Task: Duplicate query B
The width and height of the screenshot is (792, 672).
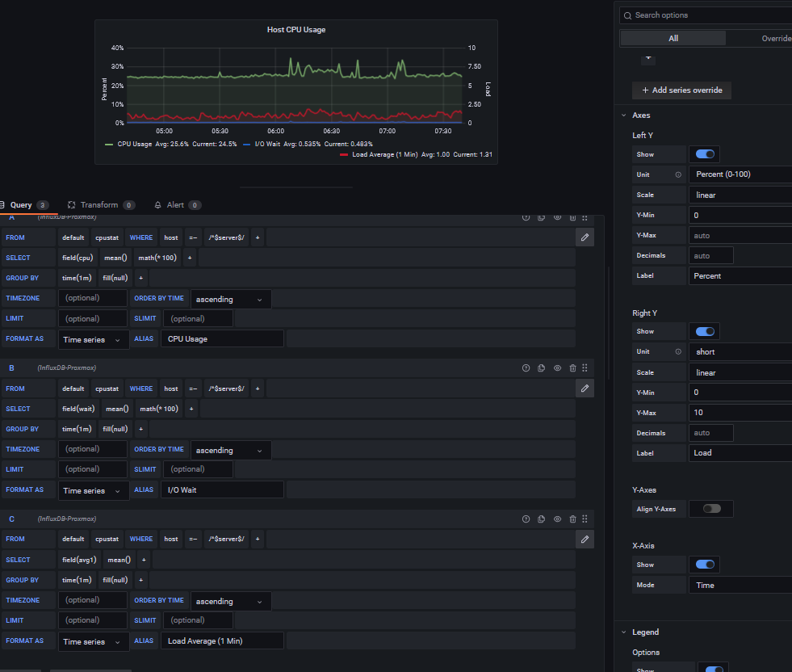Action: click(x=541, y=367)
